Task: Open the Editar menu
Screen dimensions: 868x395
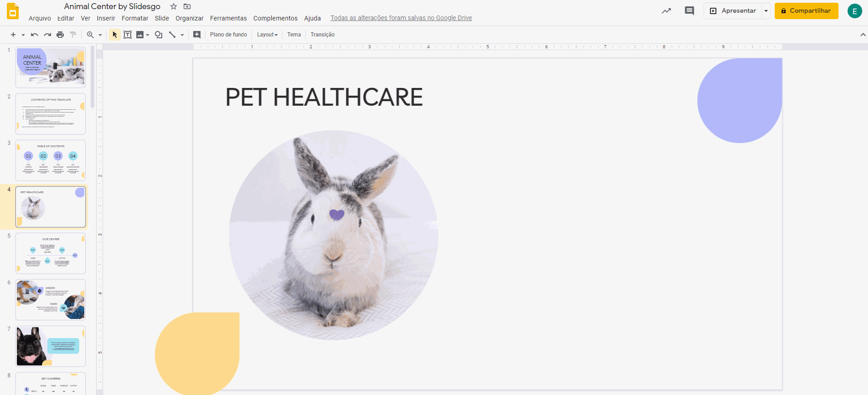Action: tap(66, 18)
